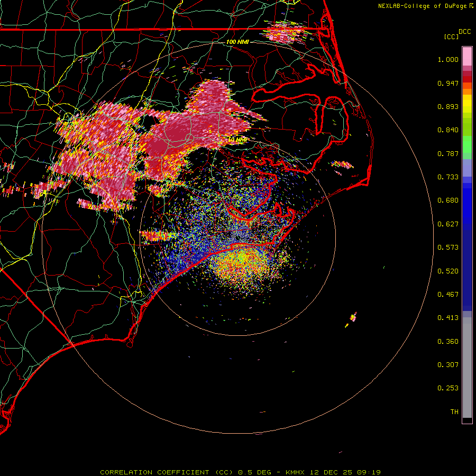476x476 pixels.
Task: Select the 0.307 legend value
Action: click(448, 365)
